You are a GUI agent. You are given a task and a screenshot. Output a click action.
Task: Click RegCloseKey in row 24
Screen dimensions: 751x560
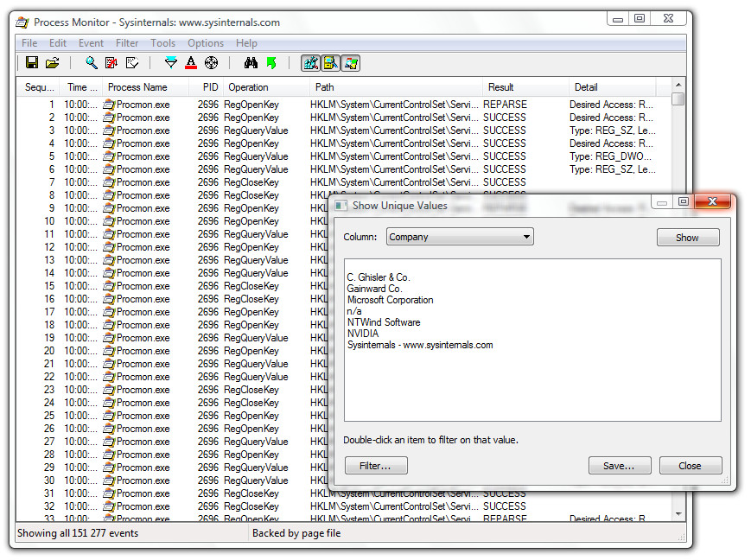point(251,403)
